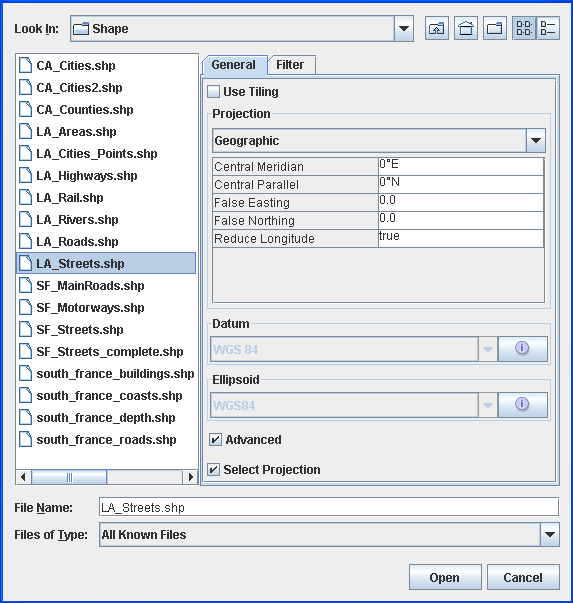Select the CA_Counties.shp file icon

(x=25, y=109)
